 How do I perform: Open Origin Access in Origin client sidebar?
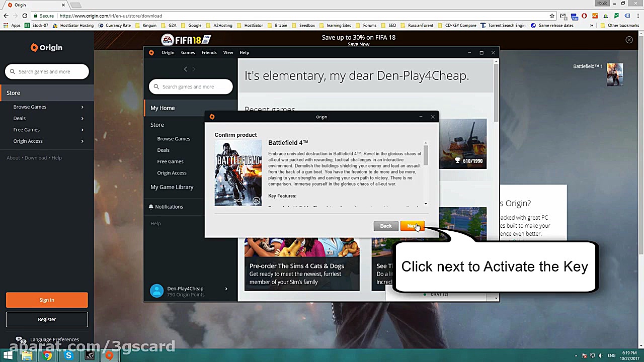pyautogui.click(x=172, y=173)
